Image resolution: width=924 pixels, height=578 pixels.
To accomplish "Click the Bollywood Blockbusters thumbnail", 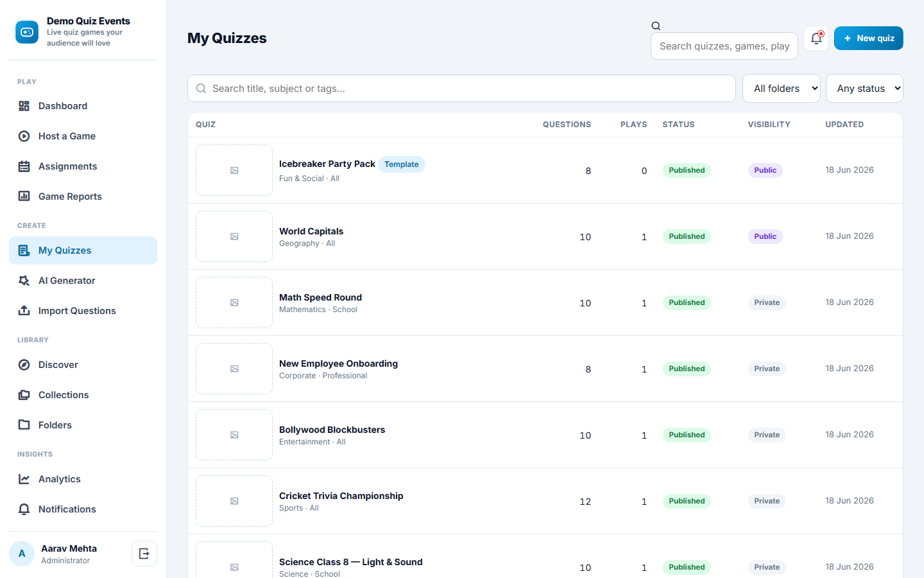I will [x=234, y=435].
